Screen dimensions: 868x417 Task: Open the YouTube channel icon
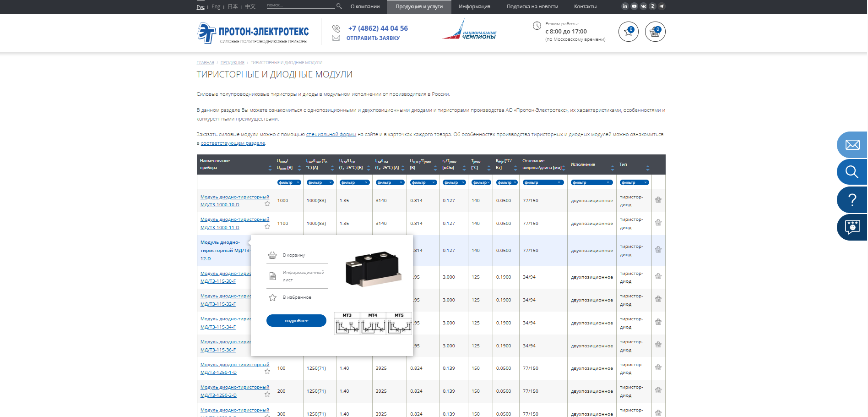[x=634, y=6]
